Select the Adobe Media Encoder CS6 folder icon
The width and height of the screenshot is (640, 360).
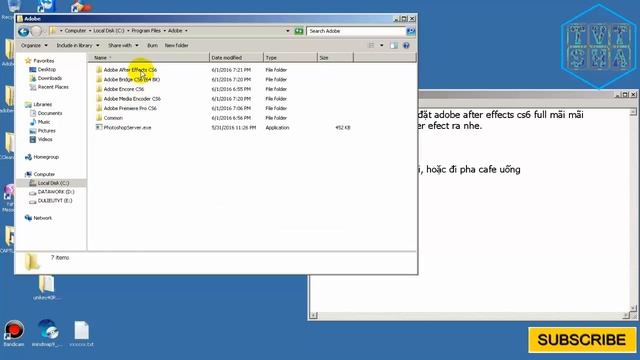pos(99,98)
